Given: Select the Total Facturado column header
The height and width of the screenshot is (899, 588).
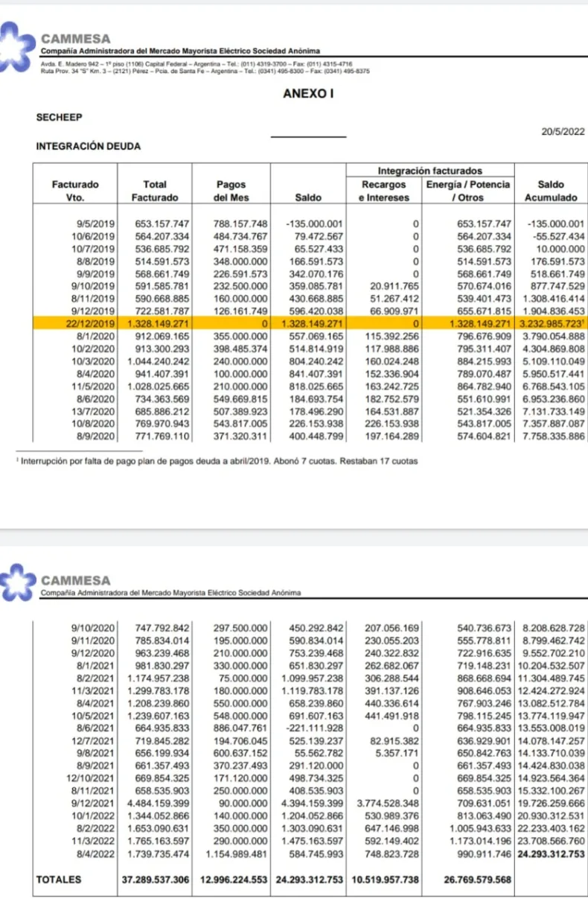Looking at the screenshot, I should coord(155,191).
